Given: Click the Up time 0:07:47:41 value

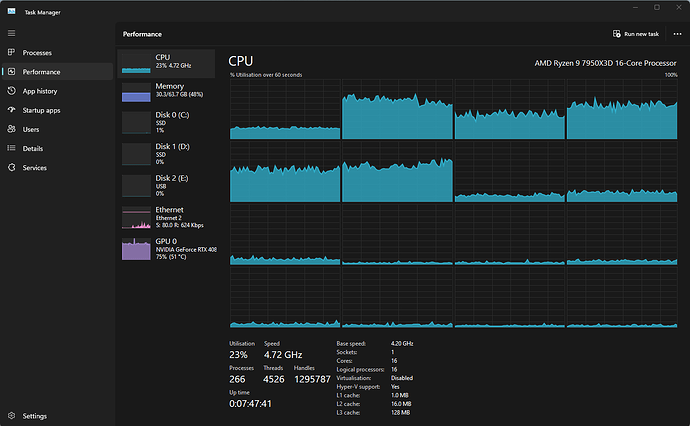Looking at the screenshot, I should [x=250, y=404].
